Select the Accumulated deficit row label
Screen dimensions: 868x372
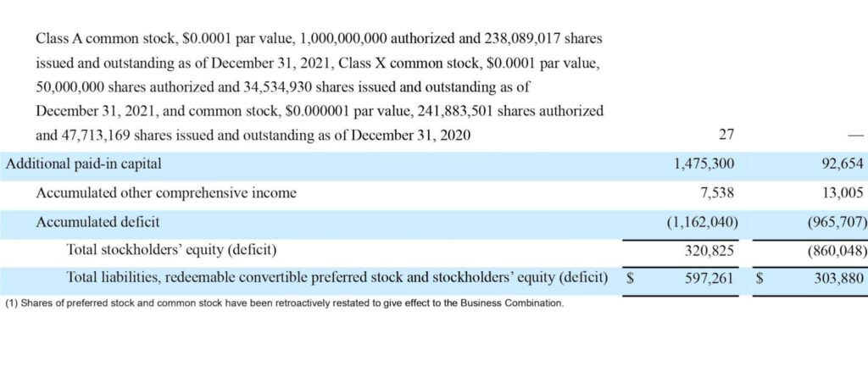97,222
